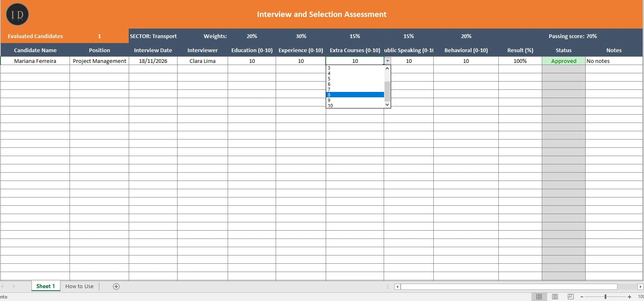Click the dropdown list's scroll-up arrow
This screenshot has height=301, width=644.
387,68
